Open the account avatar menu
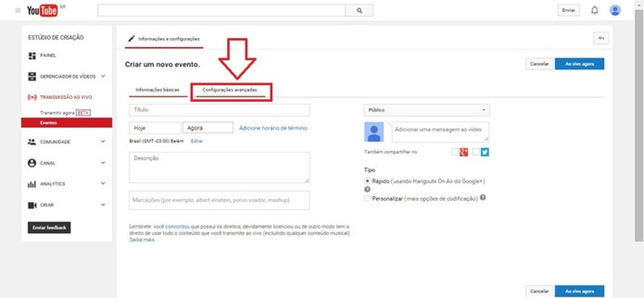The image size is (644, 298). 615,10
